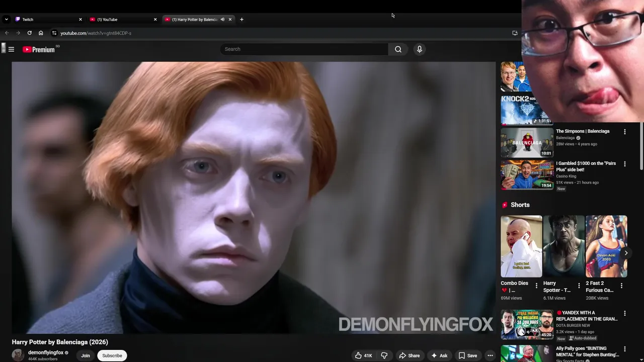Reload the current page

tap(30, 33)
